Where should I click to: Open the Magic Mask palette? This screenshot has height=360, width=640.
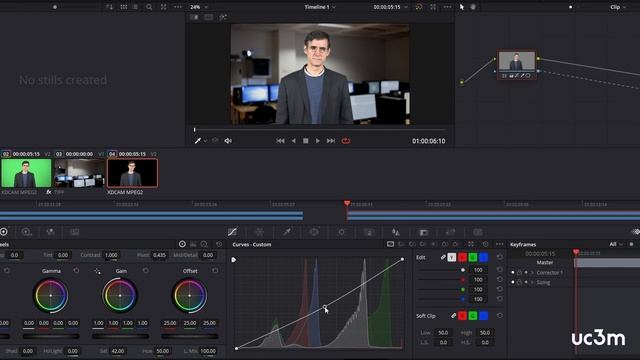[x=369, y=232]
